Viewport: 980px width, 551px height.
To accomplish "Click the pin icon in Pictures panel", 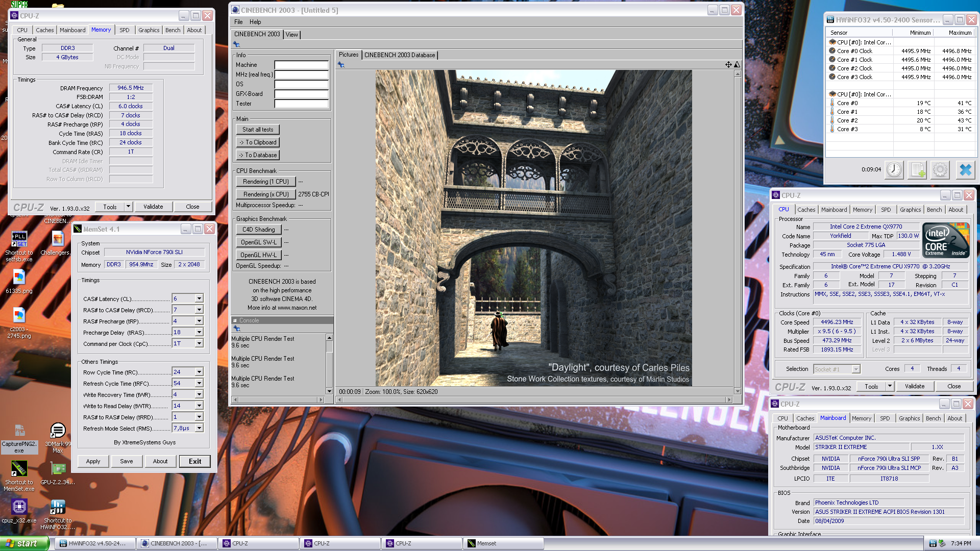I will point(341,65).
